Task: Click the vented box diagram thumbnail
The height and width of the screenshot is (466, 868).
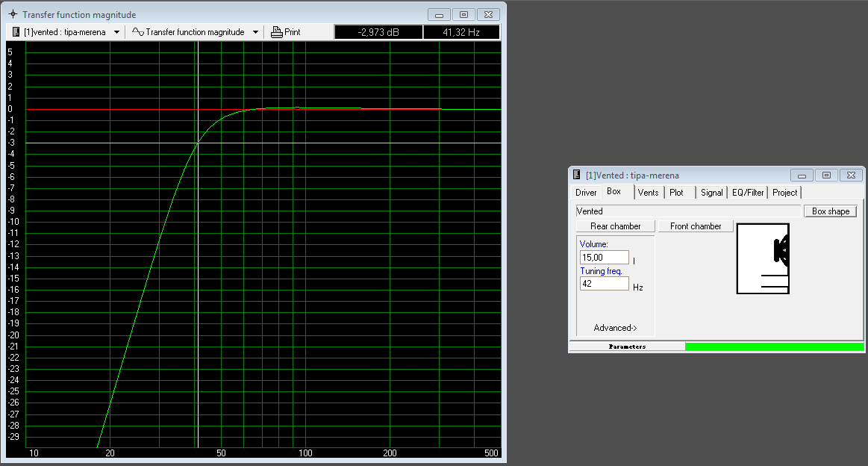Action: pyautogui.click(x=763, y=259)
